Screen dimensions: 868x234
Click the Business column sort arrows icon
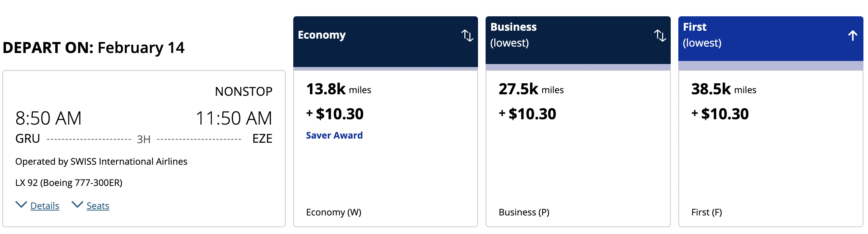660,36
